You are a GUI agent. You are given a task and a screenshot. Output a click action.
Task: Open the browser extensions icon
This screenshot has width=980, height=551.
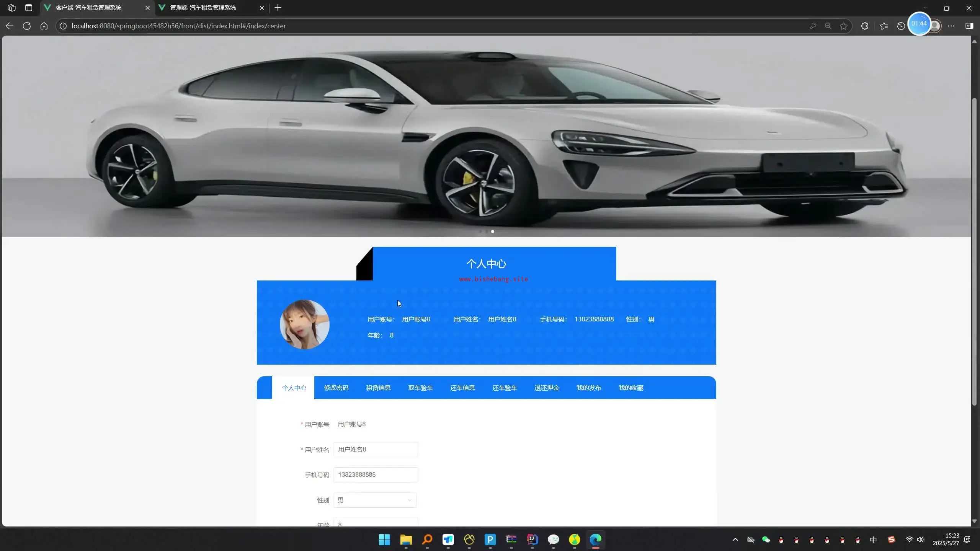(x=864, y=26)
